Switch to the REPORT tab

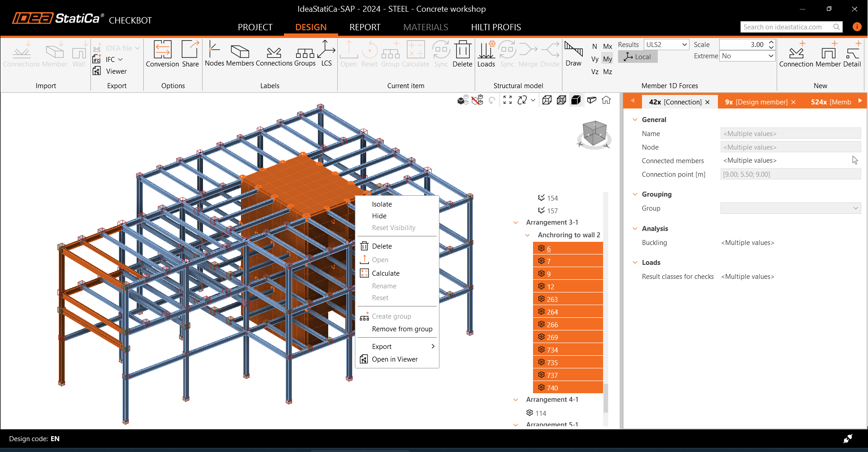(364, 27)
